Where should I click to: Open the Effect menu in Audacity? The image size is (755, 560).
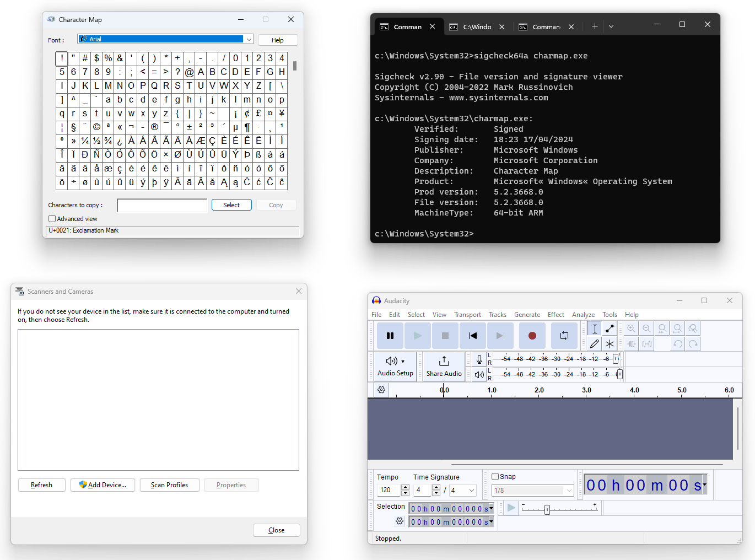tap(556, 315)
